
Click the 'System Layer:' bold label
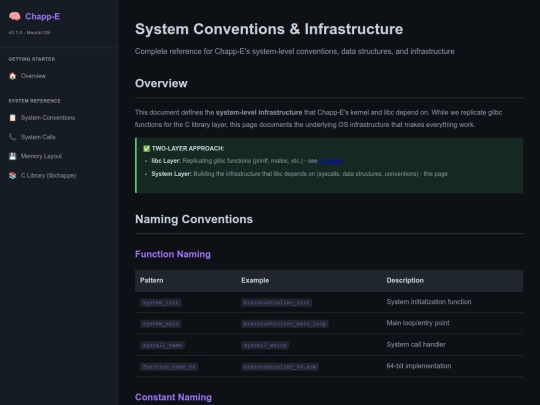172,174
